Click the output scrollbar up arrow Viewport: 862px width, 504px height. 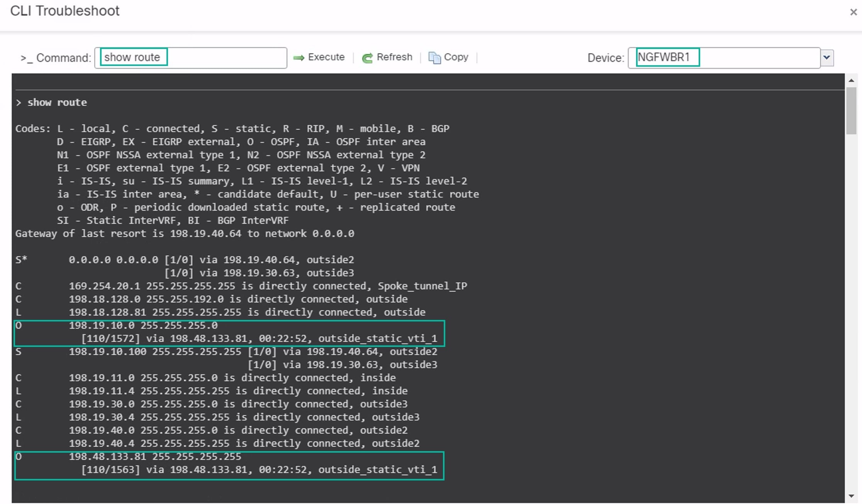[851, 80]
